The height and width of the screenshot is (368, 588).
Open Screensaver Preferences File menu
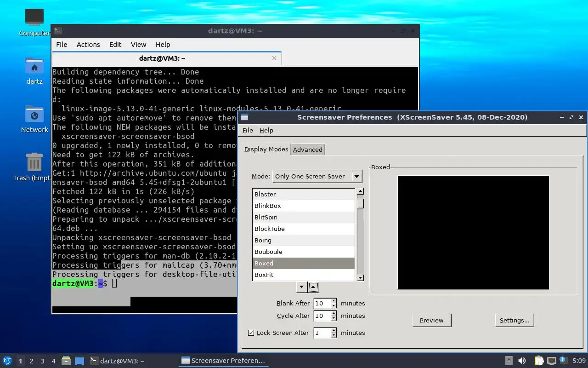[x=248, y=131]
